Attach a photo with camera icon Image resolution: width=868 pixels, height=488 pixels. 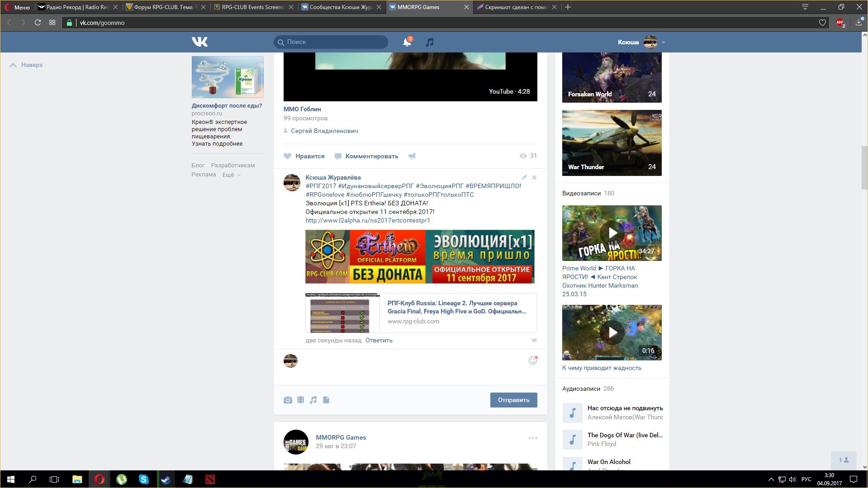point(288,400)
